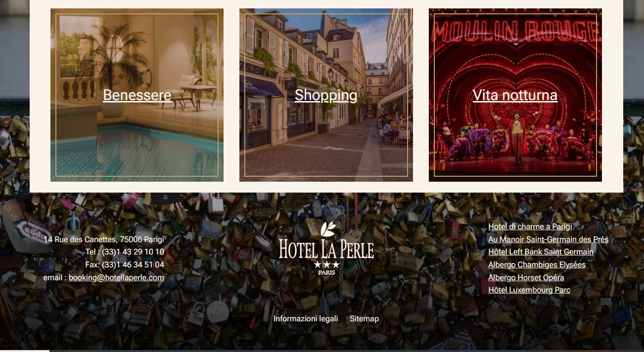The image size is (644, 352).
Task: Open the Benessere link
Action: tap(137, 95)
